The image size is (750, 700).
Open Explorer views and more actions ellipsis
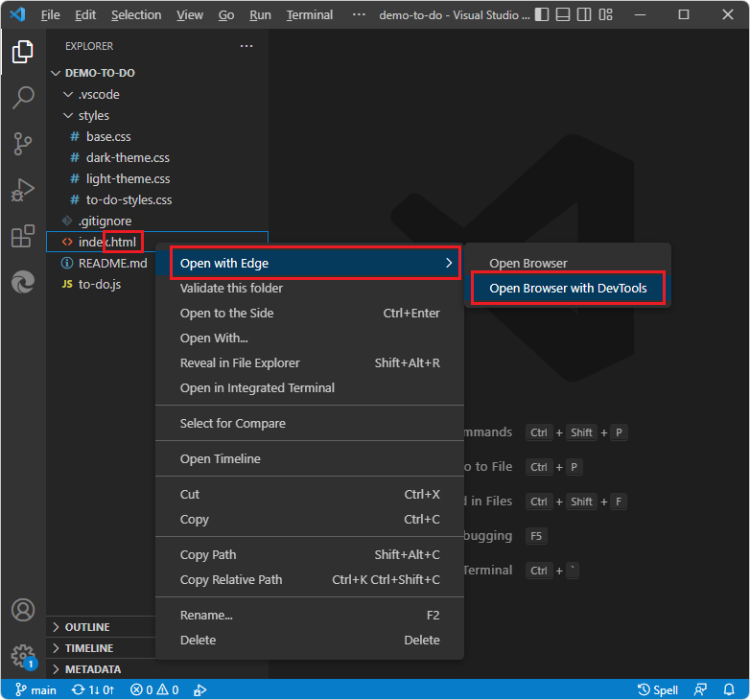[x=246, y=46]
